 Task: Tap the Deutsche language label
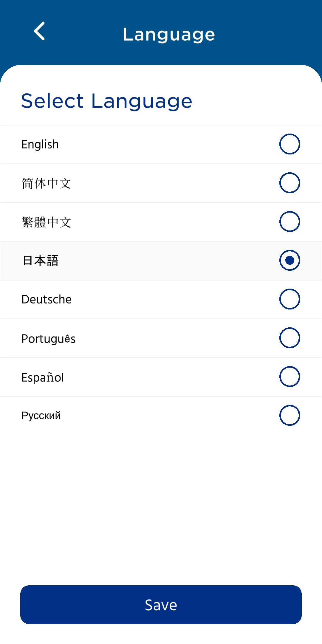(x=47, y=299)
